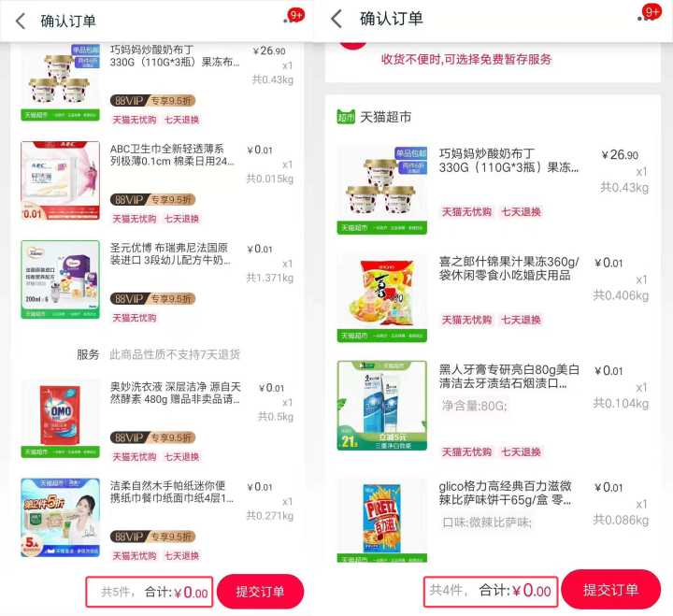Viewport: 673px width, 616px height.
Task: Open the glico PRETZ biscuit thumbnail
Action: tap(382, 520)
